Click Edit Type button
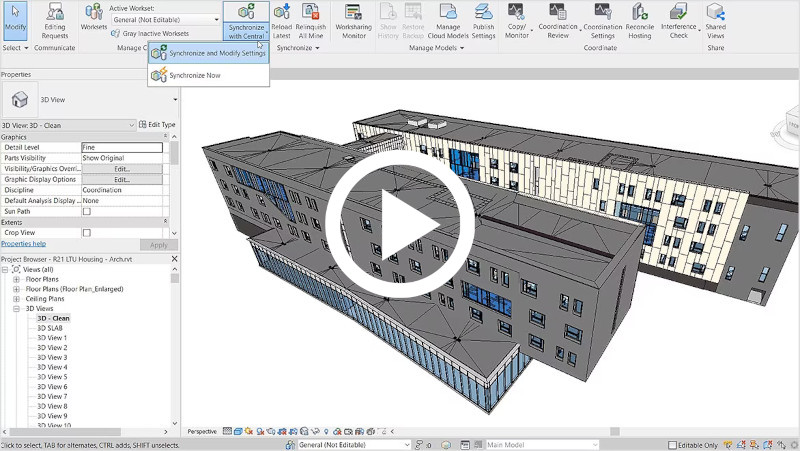The height and width of the screenshot is (451, 800). [x=157, y=124]
